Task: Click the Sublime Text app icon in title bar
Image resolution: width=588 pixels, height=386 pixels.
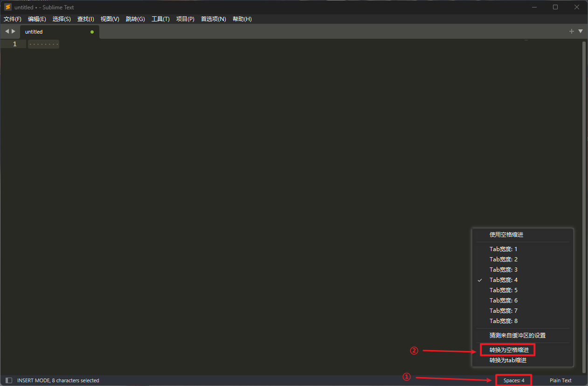Action: pos(8,7)
